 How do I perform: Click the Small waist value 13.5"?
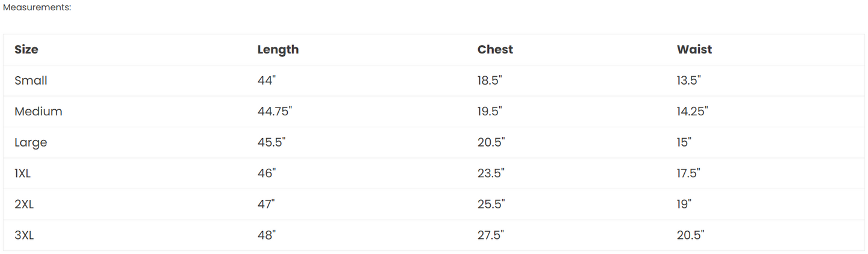pyautogui.click(x=688, y=80)
